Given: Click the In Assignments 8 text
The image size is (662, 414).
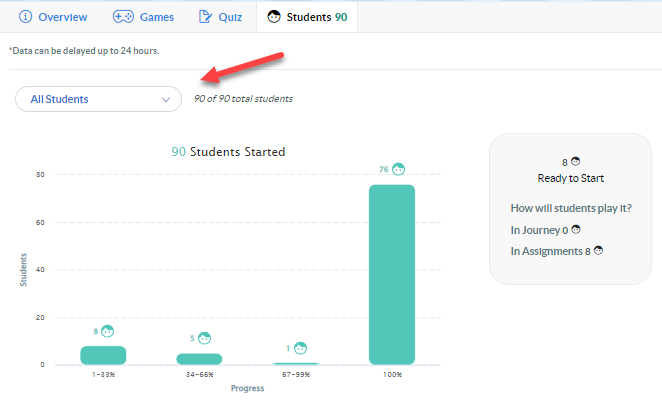Looking at the screenshot, I should point(550,251).
